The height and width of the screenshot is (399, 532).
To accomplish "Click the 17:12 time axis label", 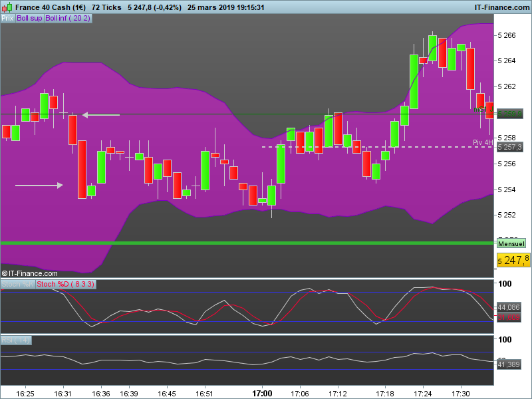I will [338, 394].
